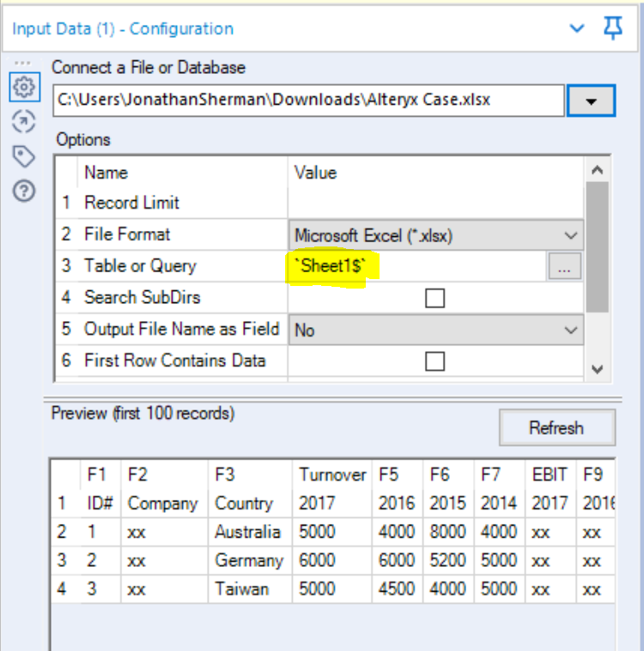Open Output File Name as Field dropdown
This screenshot has height=651, width=644.
[435, 330]
